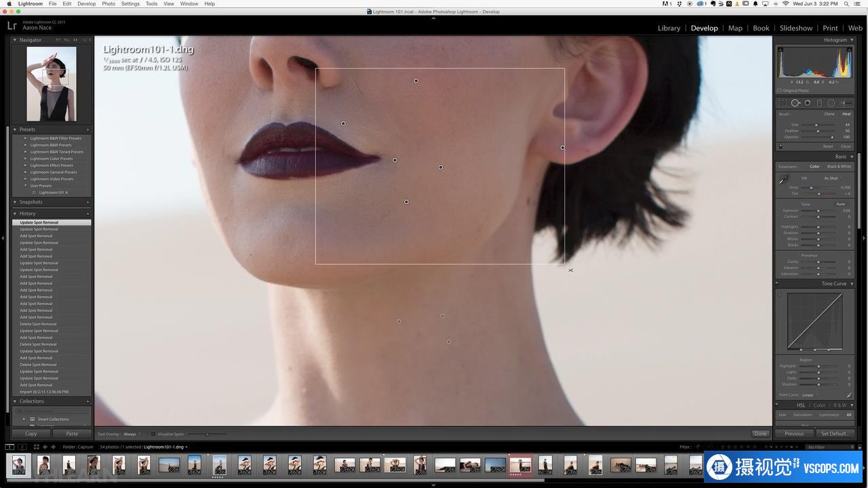Pick the Radial Filter tool
The height and width of the screenshot is (488, 868).
click(831, 103)
